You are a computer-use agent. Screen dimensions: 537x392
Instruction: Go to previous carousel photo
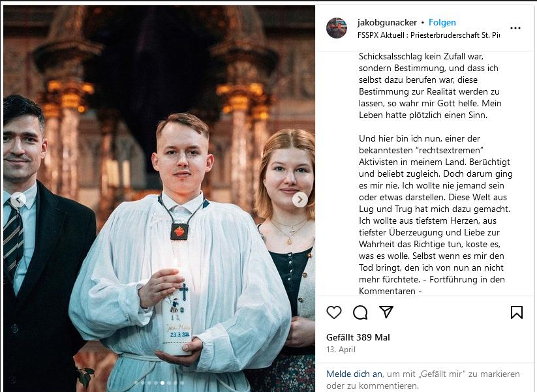tap(18, 199)
